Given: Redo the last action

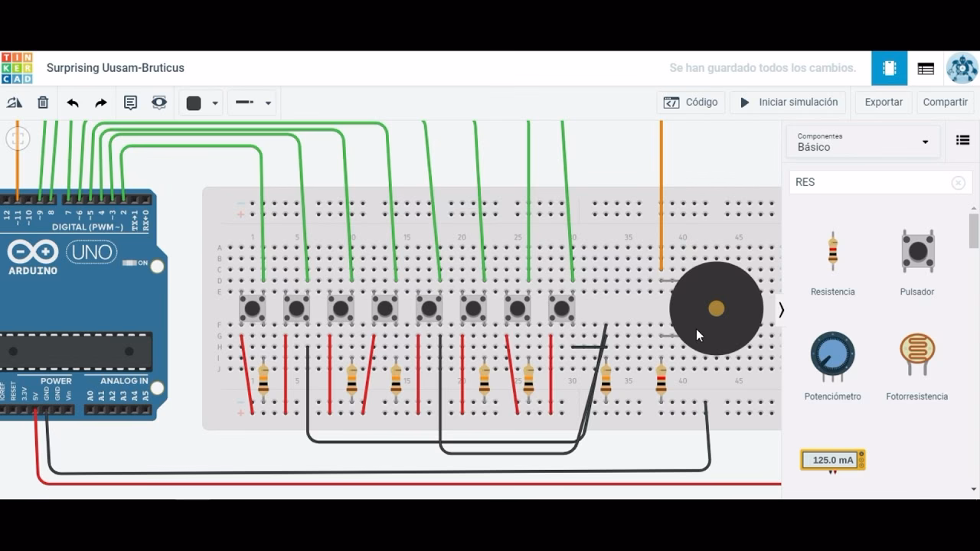Looking at the screenshot, I should click(x=101, y=103).
